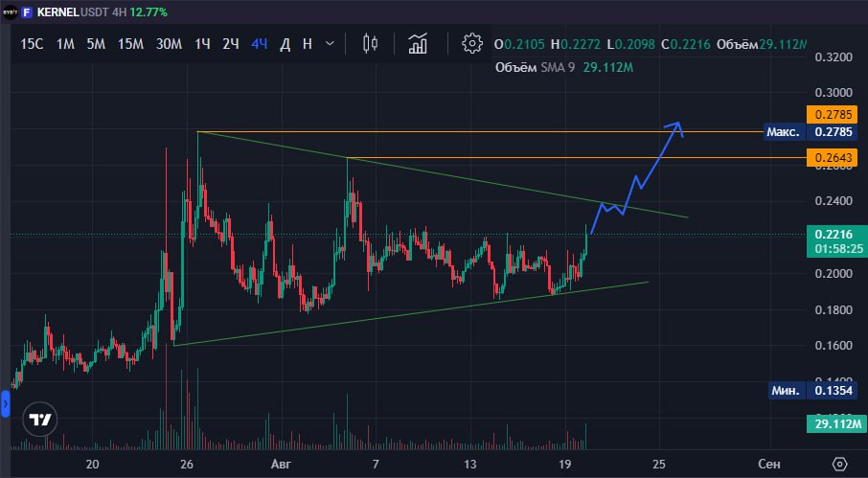Switch to 15M timeframe
The image size is (868, 478).
[x=130, y=44]
